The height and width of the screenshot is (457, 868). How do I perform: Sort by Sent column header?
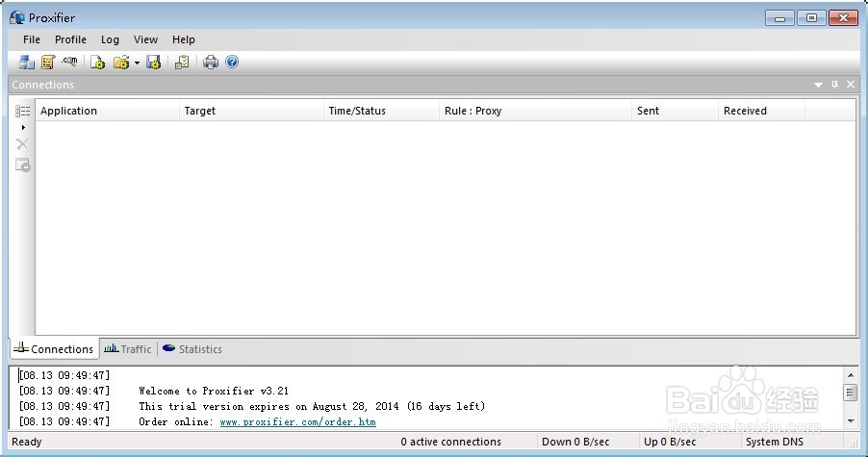676,111
